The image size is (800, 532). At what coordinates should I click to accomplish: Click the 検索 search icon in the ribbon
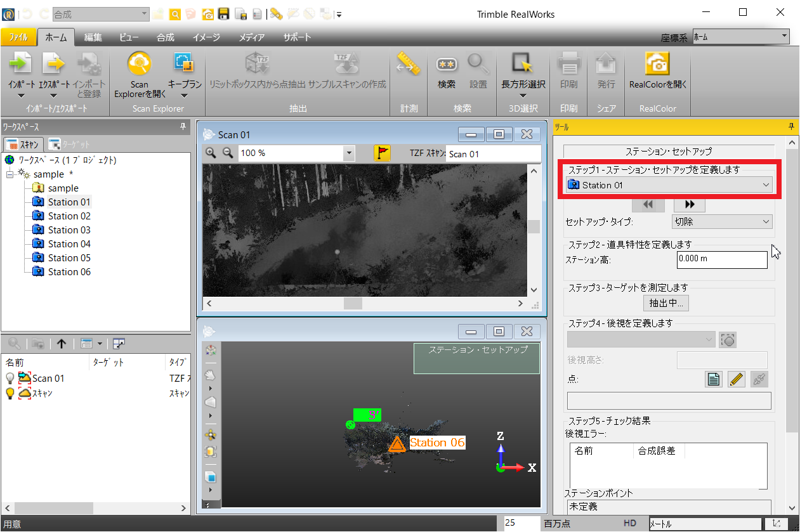447,63
